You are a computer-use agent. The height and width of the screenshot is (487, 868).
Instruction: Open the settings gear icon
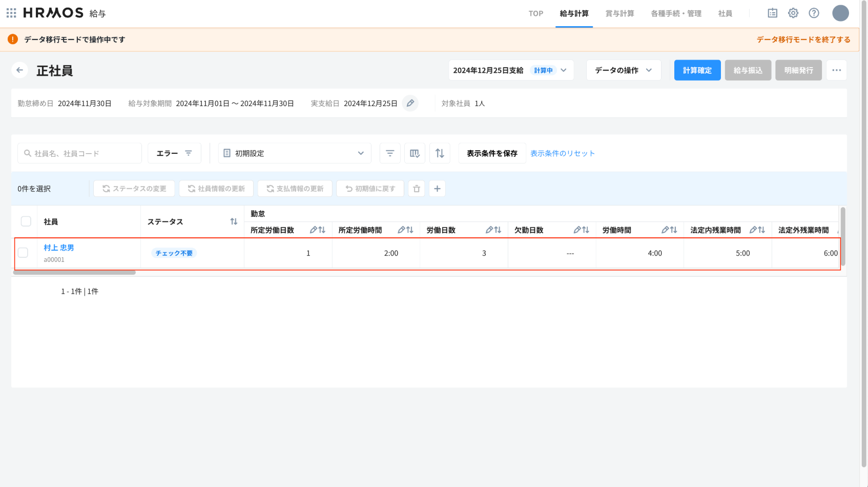point(793,13)
